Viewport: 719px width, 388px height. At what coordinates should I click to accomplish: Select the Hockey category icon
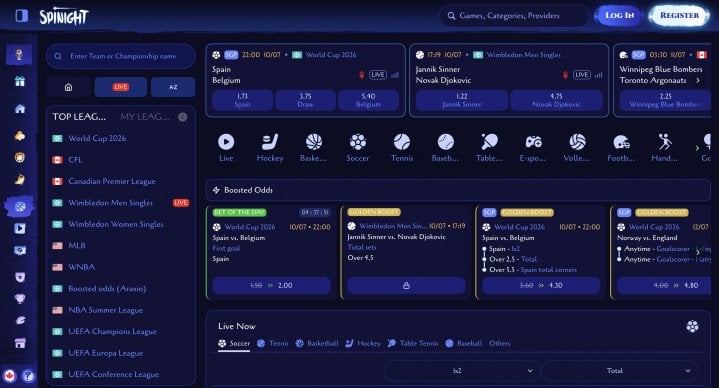pos(270,148)
